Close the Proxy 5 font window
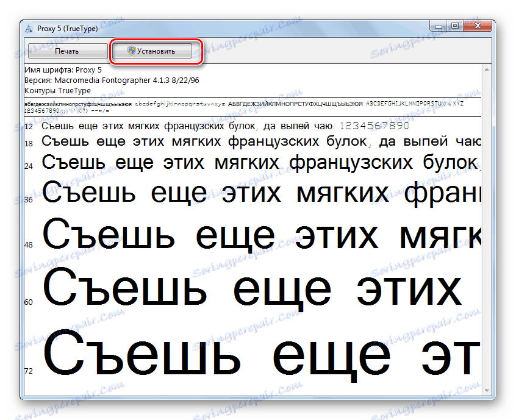The height and width of the screenshot is (420, 516). [x=478, y=26]
